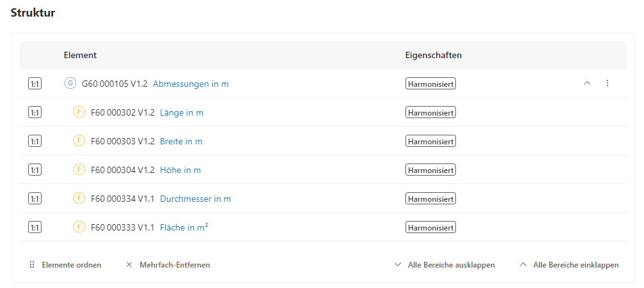Viewport: 644px width, 288px height.
Task: Click the 1:1 badge in Fläche row
Action: click(35, 227)
